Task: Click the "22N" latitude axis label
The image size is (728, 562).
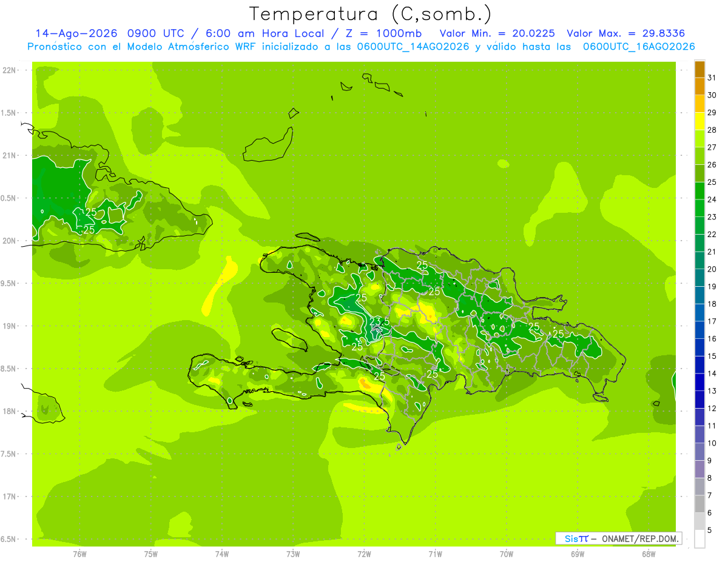Action: 10,70
